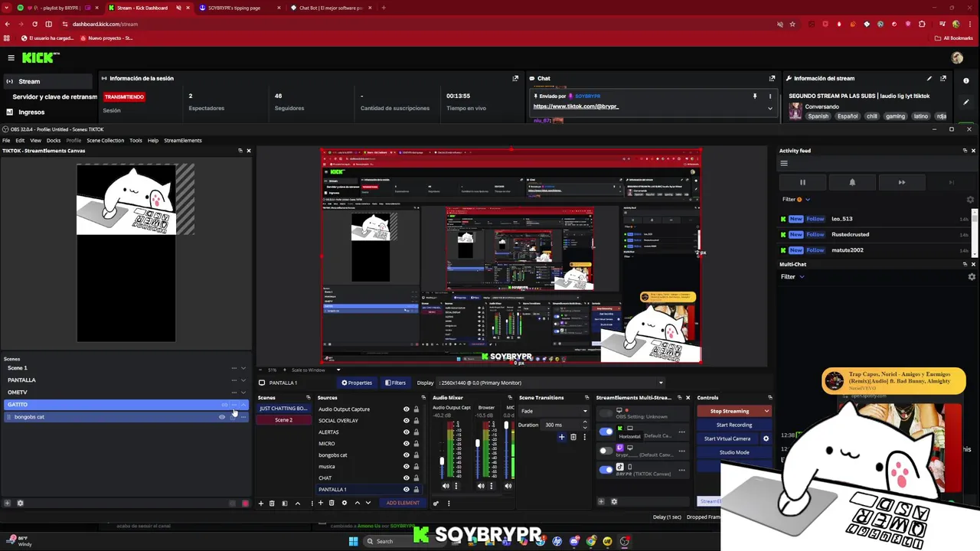Screen dimensions: 980x551
Task: Open the OBS File menu
Action: point(6,140)
